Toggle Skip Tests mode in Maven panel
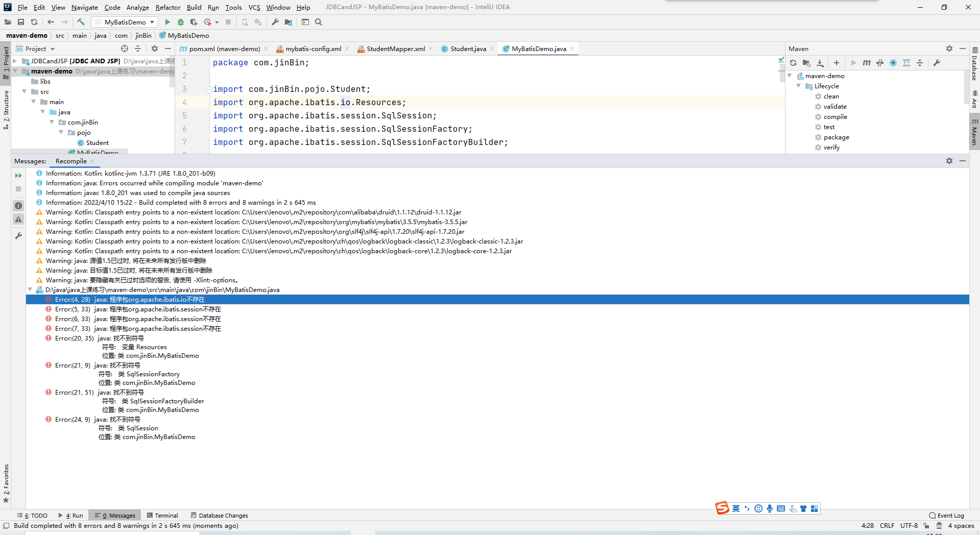The image size is (980, 535). [x=880, y=63]
